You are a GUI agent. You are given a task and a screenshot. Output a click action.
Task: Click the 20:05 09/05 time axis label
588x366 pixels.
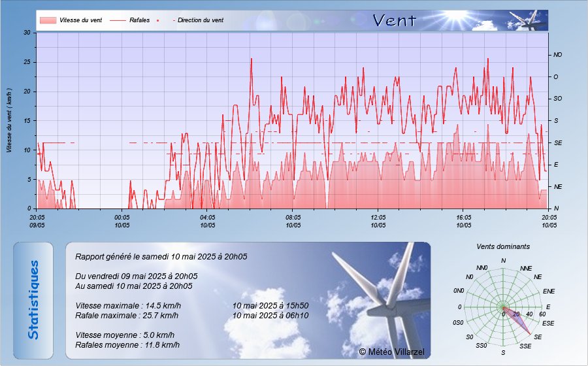coord(37,222)
